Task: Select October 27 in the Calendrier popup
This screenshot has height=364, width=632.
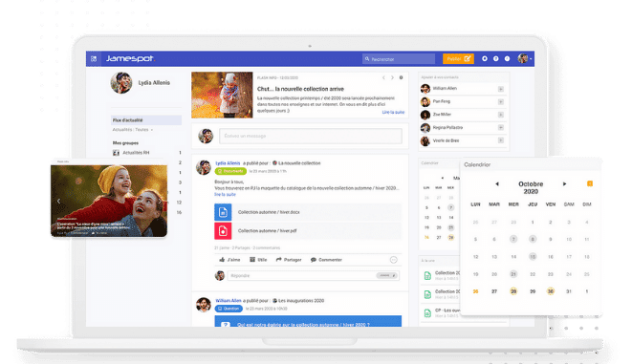Action: pyautogui.click(x=494, y=291)
